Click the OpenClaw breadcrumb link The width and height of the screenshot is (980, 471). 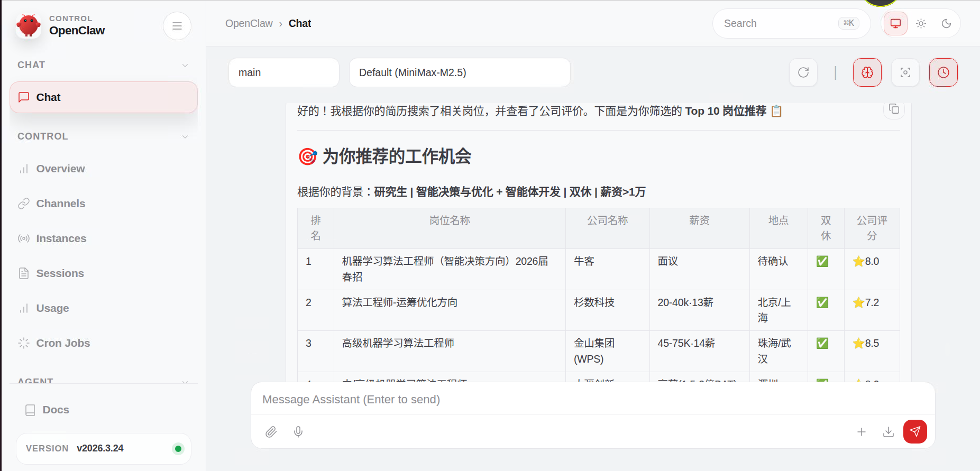[249, 23]
